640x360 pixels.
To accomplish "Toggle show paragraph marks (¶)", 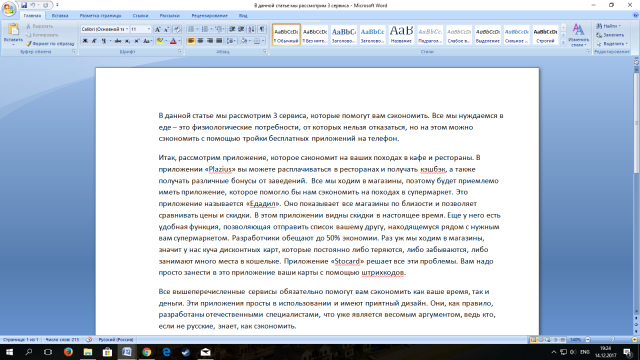I will [x=262, y=29].
